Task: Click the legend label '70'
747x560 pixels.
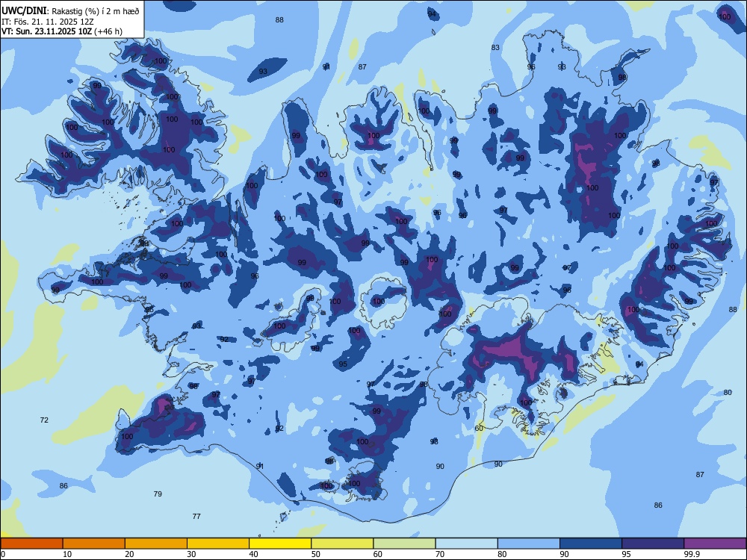Action: (440, 554)
